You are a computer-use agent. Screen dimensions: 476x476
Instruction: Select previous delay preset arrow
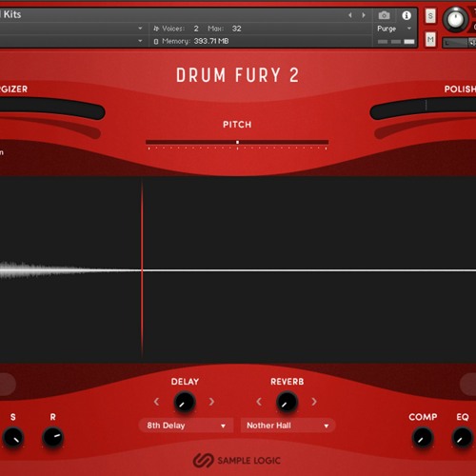(x=156, y=402)
